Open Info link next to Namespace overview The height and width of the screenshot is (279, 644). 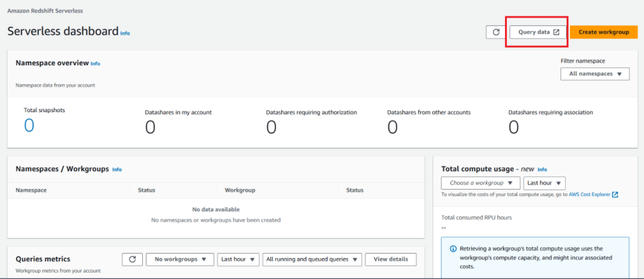[x=95, y=64]
